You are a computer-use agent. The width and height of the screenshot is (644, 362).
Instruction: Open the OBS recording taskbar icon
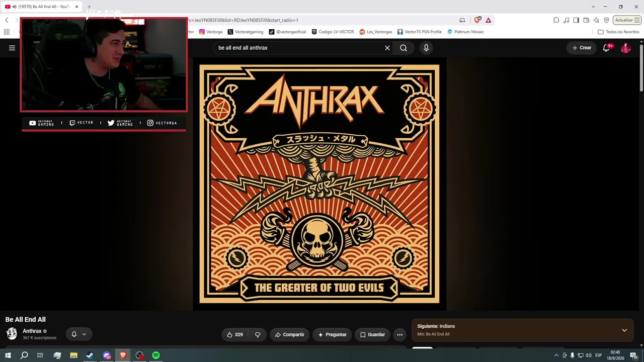[139, 355]
